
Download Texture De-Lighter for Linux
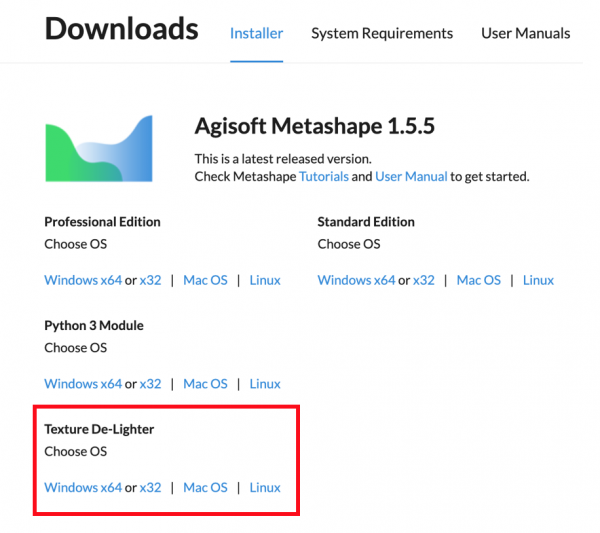[265, 488]
